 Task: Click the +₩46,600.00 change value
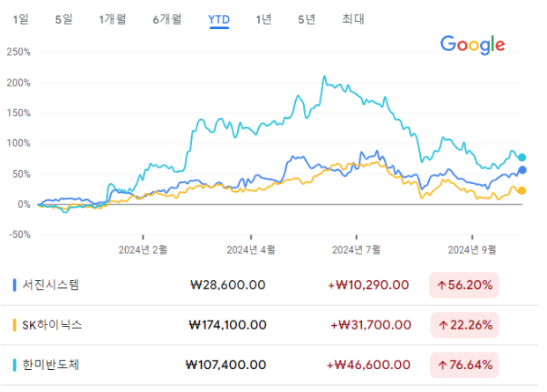tap(368, 365)
